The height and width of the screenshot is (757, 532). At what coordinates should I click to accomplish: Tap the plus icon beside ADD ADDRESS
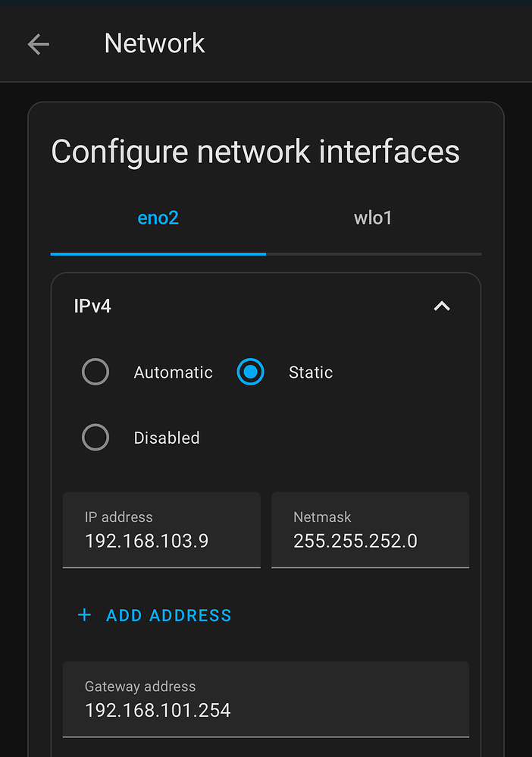click(x=84, y=615)
